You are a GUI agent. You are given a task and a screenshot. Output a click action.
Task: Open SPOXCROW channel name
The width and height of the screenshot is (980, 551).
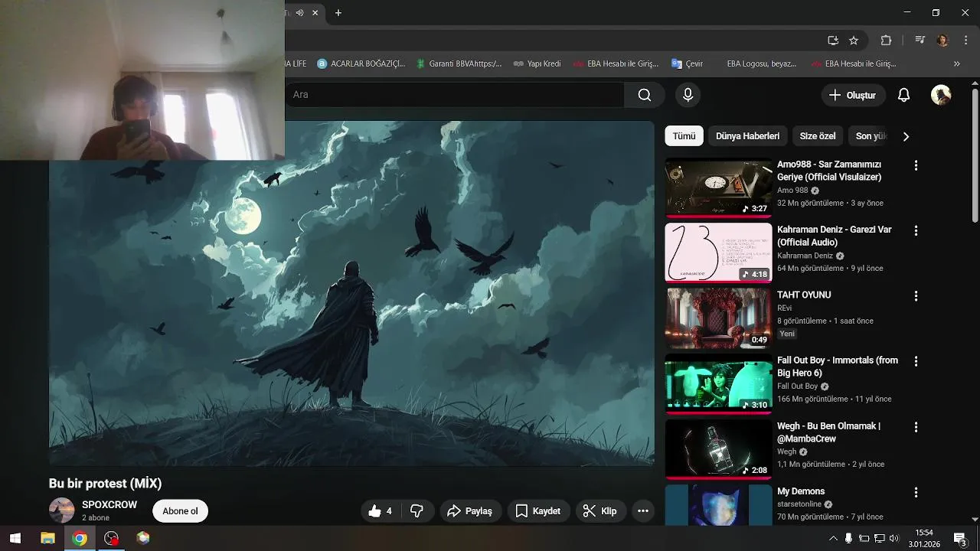(109, 505)
